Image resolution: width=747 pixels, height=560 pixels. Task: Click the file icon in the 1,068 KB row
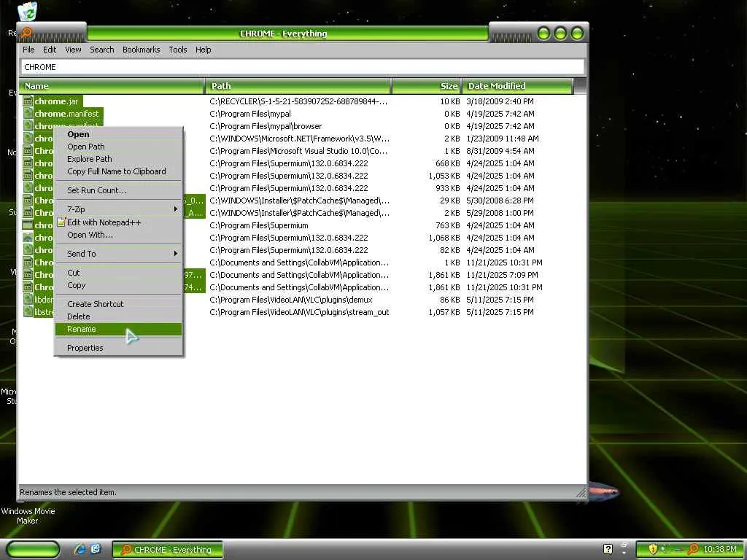click(x=28, y=237)
